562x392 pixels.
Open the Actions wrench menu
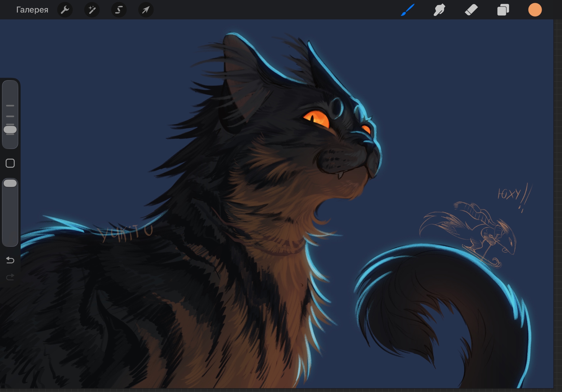65,10
